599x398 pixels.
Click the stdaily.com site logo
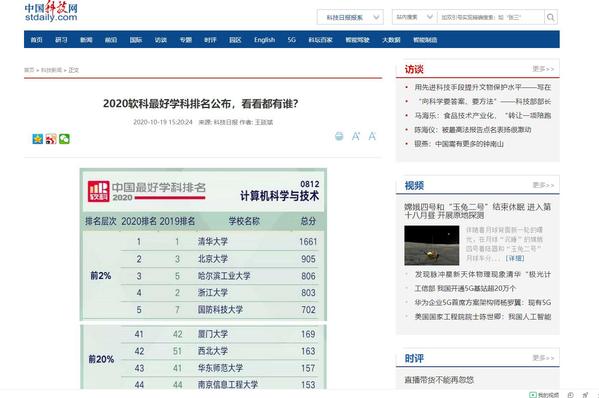click(51, 12)
